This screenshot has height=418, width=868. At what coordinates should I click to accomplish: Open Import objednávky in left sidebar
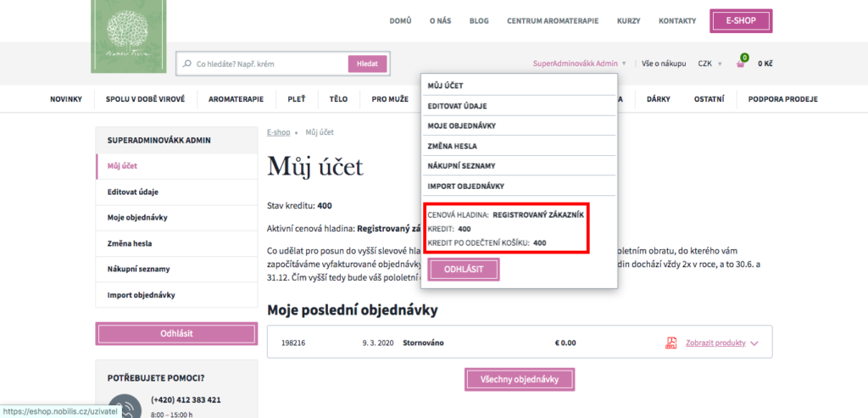[x=176, y=295]
